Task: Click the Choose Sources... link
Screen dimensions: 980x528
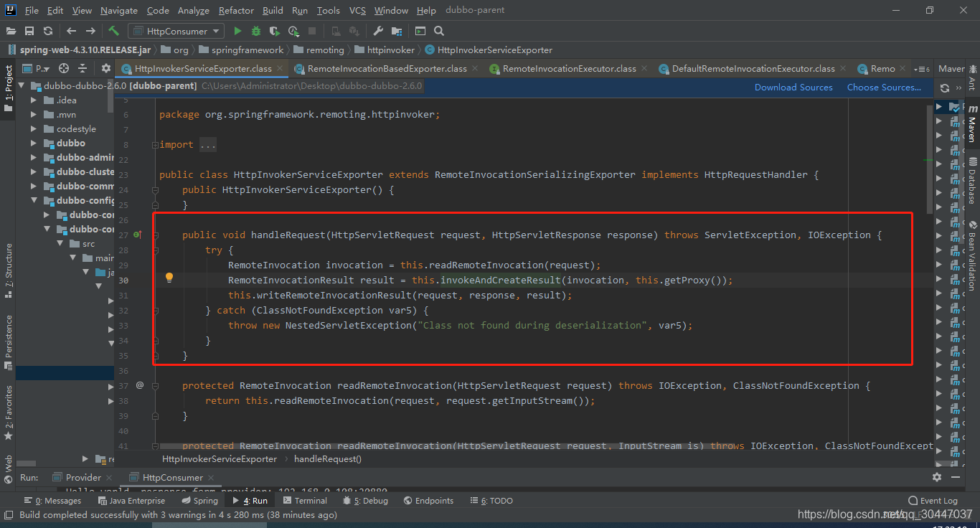Action: pos(884,87)
